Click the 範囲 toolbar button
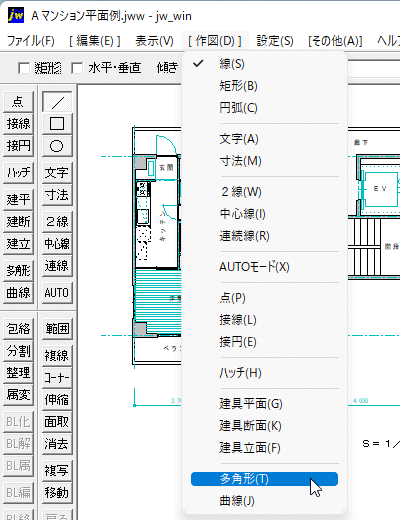This screenshot has width=400, height=520. [57, 329]
